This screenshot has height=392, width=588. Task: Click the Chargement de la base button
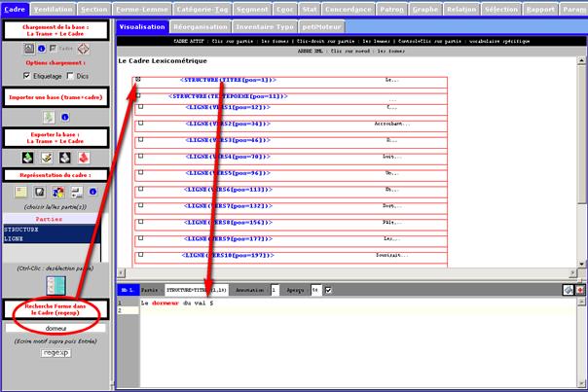[x=55, y=30]
